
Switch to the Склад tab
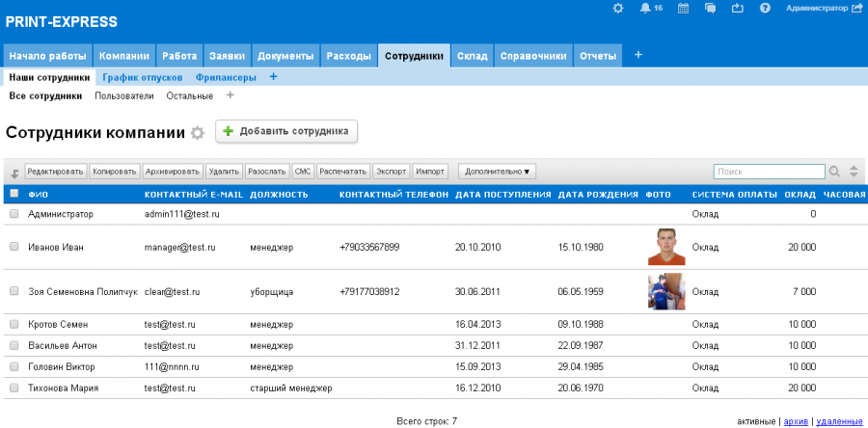472,56
